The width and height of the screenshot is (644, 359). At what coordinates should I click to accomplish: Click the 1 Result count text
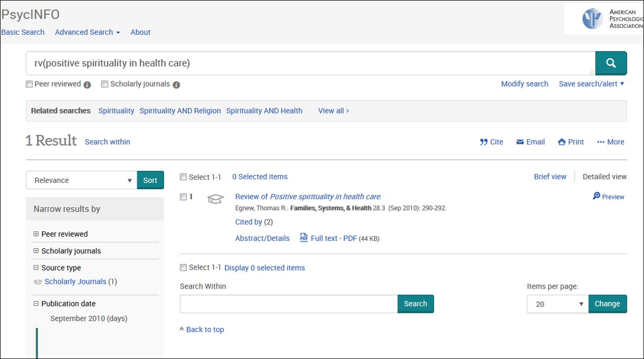click(x=51, y=141)
